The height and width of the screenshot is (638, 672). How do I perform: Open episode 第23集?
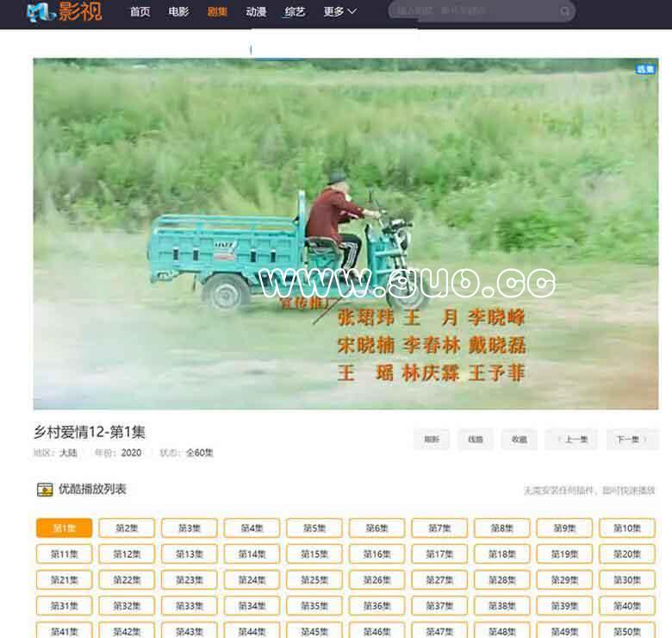pos(190,579)
